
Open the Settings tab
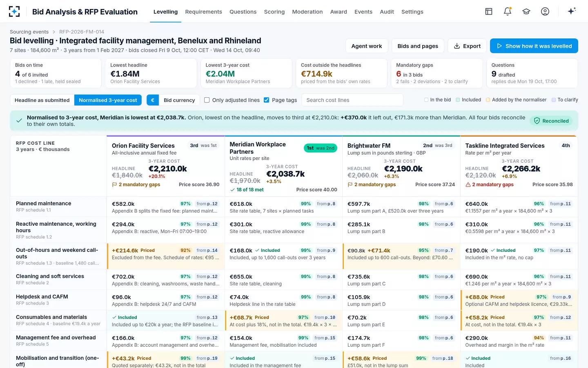[x=412, y=12]
